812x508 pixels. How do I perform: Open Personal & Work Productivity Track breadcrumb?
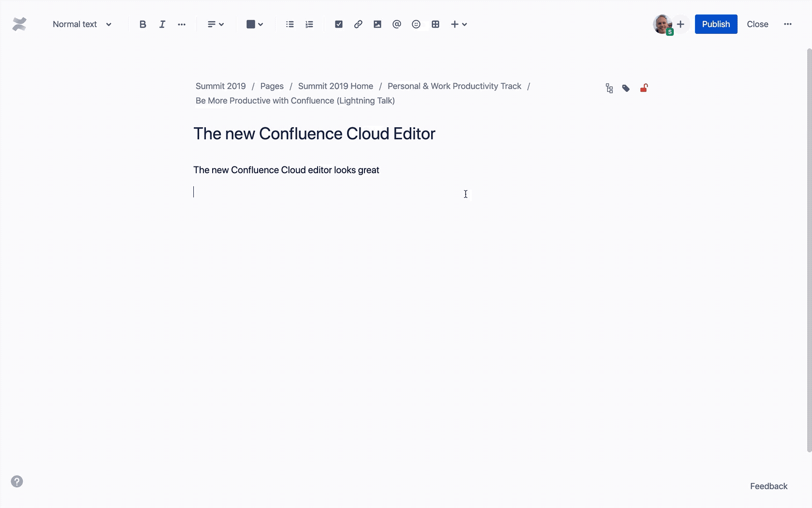(x=454, y=86)
